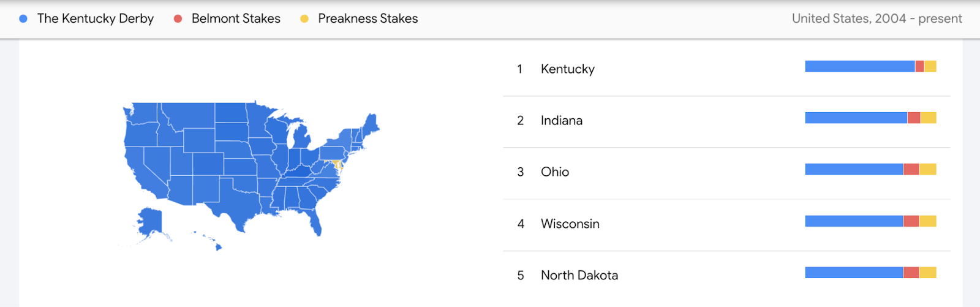Click the red segment of Indiana's bar

(914, 118)
